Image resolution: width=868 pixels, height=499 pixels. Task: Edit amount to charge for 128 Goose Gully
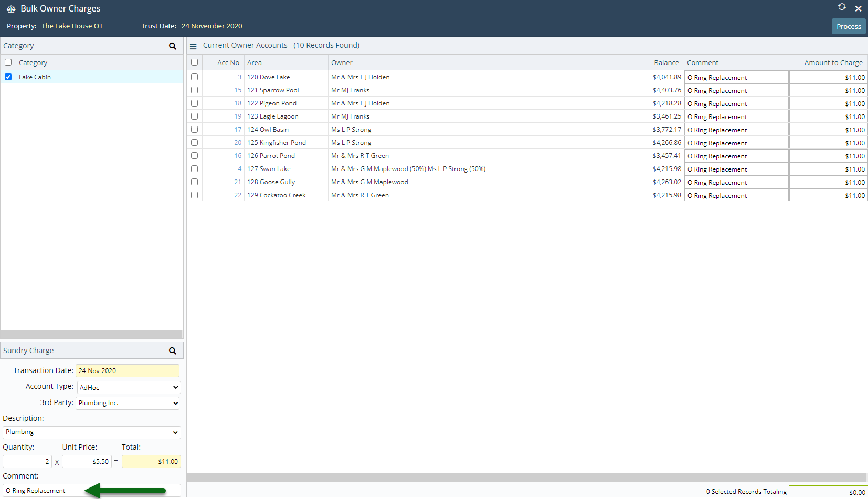[x=828, y=182]
